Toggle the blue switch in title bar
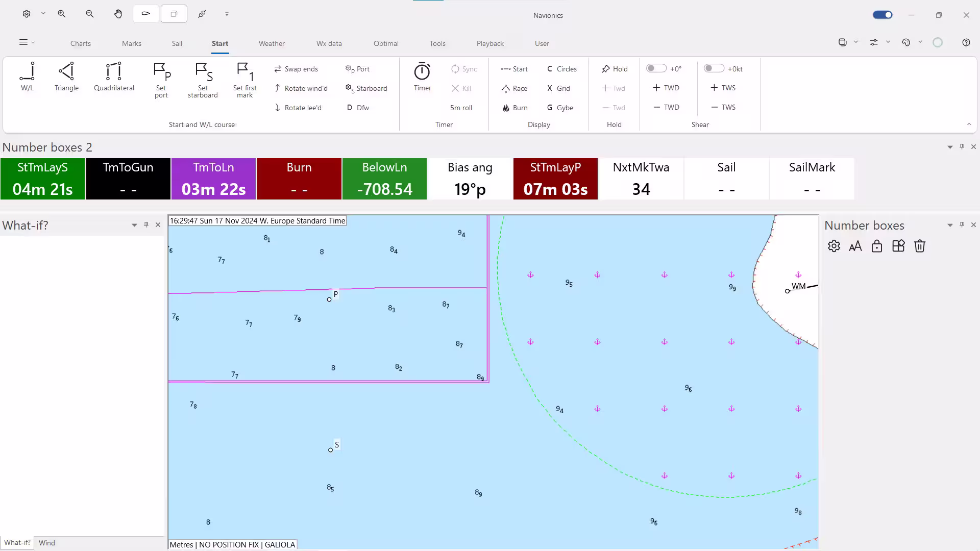980x551 pixels. click(x=883, y=15)
